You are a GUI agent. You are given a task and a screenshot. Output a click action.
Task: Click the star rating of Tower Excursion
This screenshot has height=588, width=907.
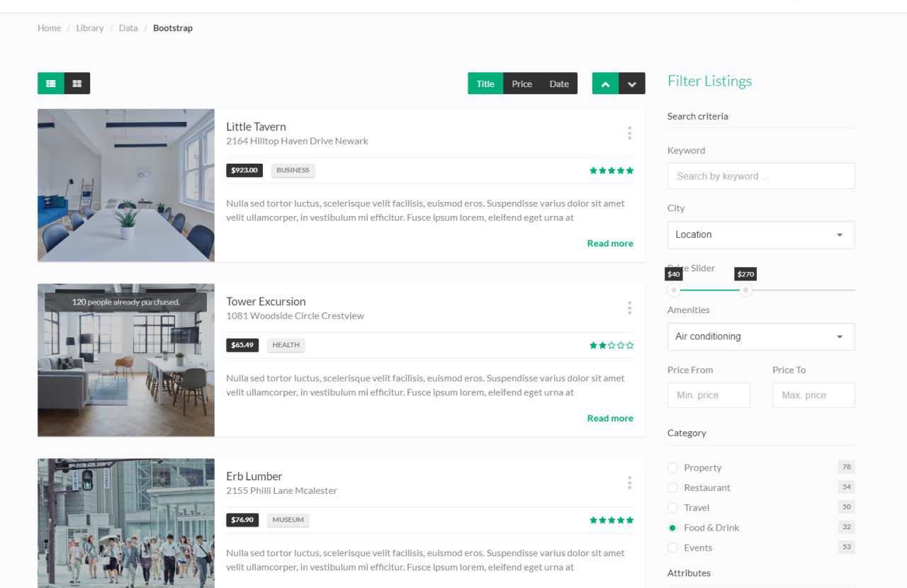point(612,346)
